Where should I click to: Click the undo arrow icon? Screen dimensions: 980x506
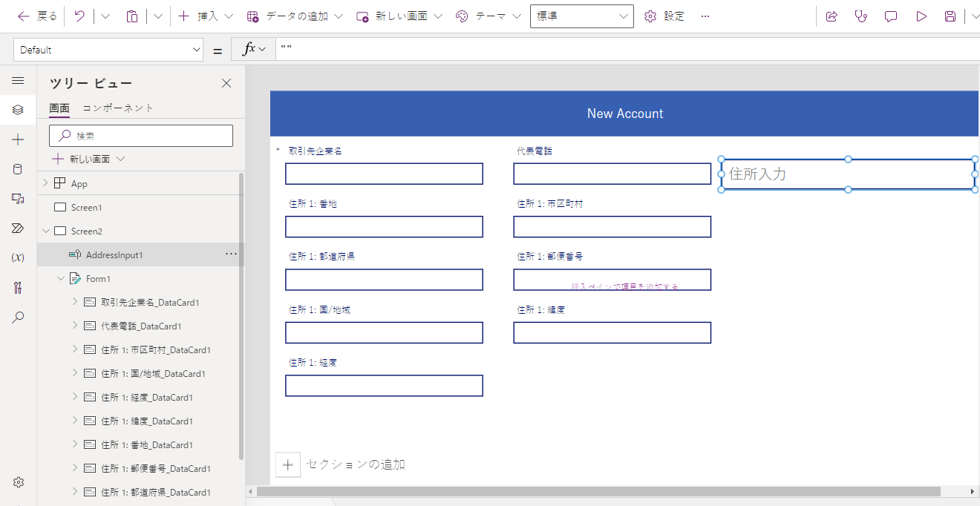pos(79,16)
